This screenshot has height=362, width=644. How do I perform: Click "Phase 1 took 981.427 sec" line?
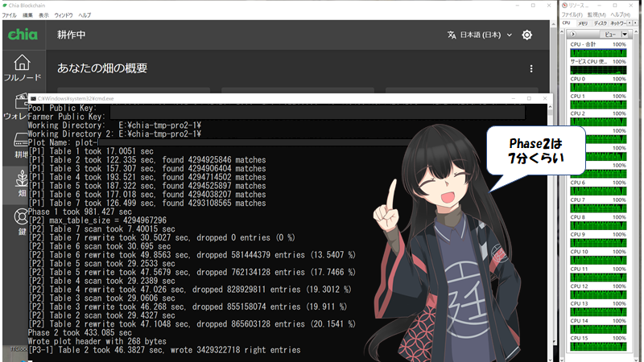coord(80,212)
